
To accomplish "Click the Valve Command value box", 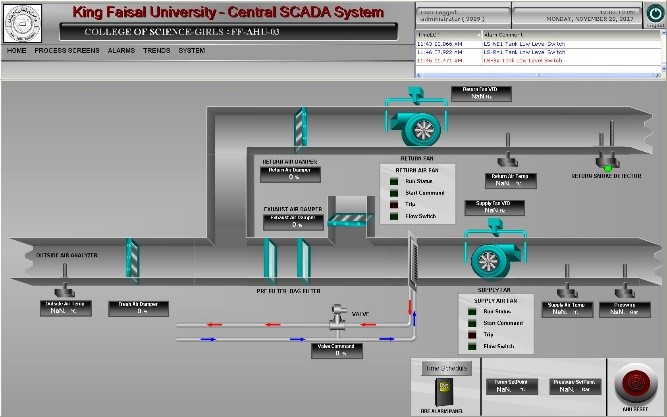I will tap(336, 350).
